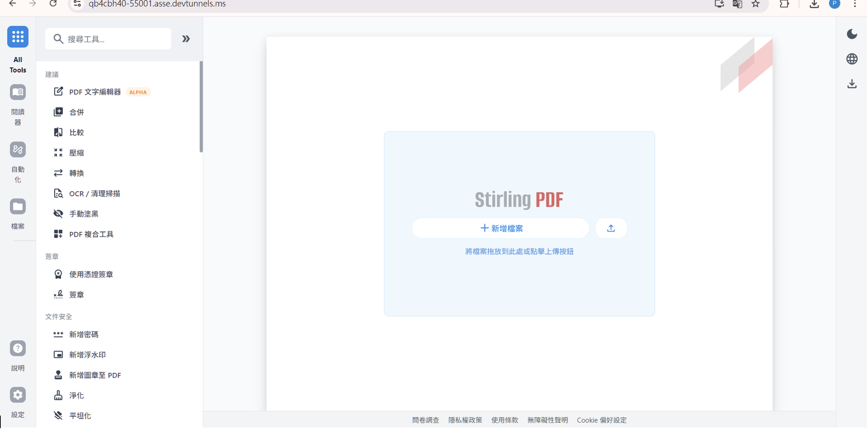Click the tool list vertical scrollbar
Screen dimensions: 868x436
(201, 107)
